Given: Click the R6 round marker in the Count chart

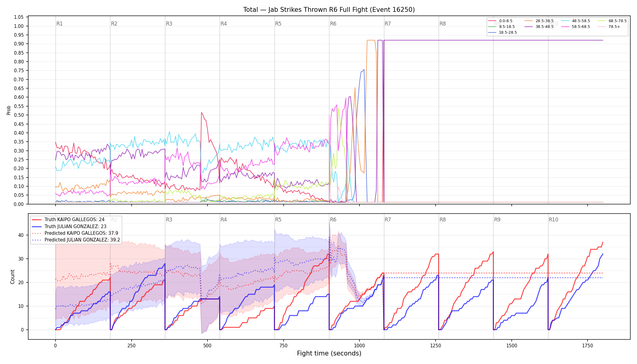Looking at the screenshot, I should coord(333,220).
